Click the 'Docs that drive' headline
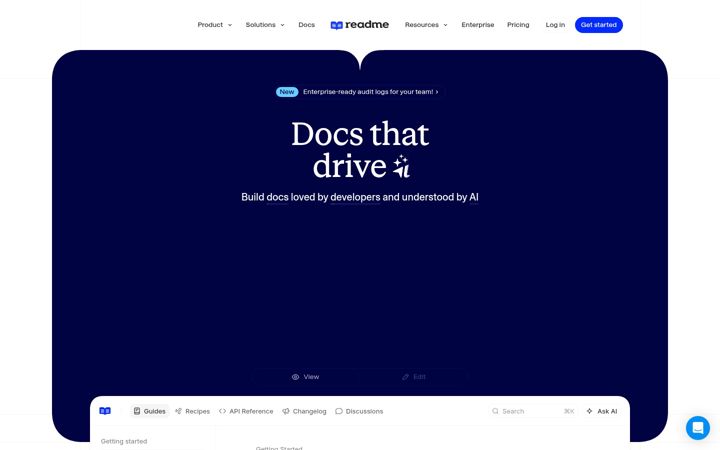 [x=360, y=149]
